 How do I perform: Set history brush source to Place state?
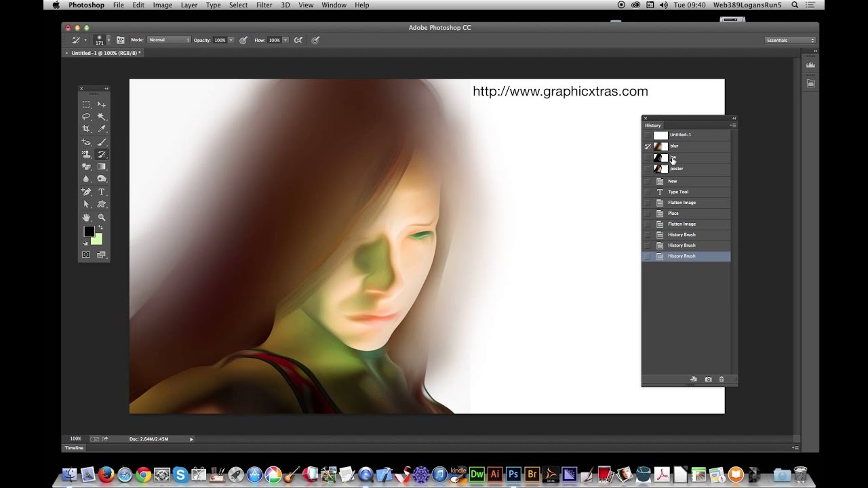(647, 213)
